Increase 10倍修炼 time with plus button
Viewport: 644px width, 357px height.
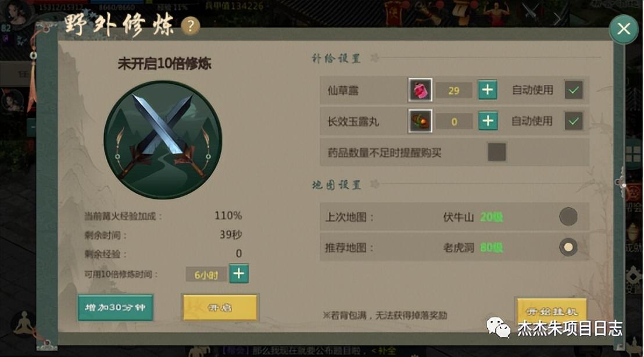[x=239, y=274]
